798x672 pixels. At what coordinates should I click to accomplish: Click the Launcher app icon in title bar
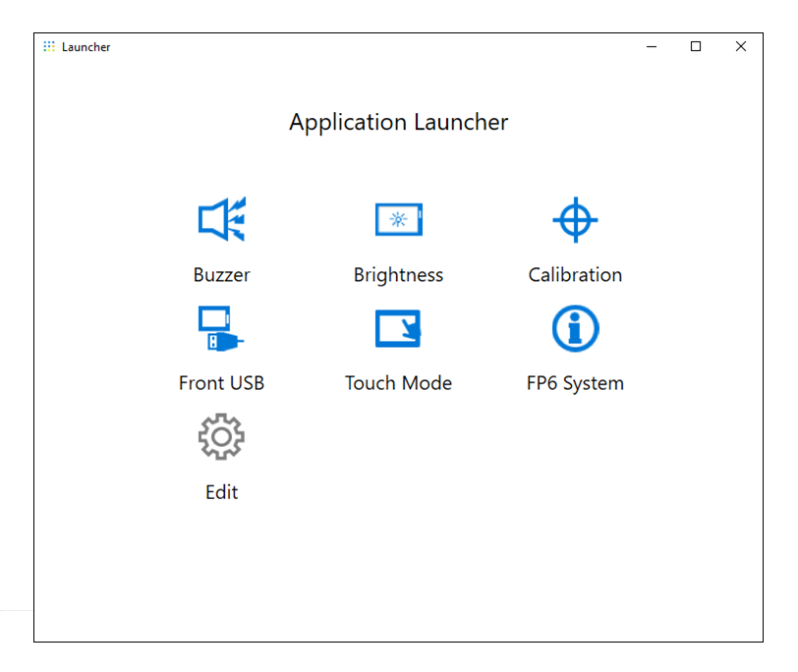pyautogui.click(x=49, y=46)
